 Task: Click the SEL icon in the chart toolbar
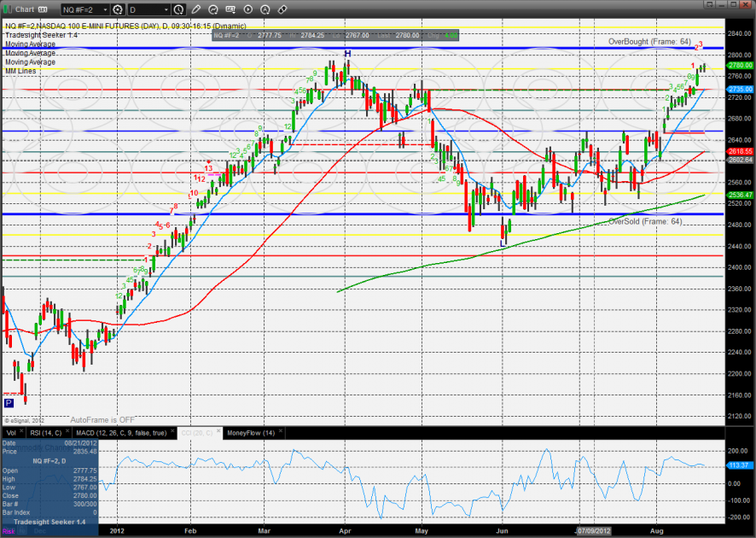[230, 9]
